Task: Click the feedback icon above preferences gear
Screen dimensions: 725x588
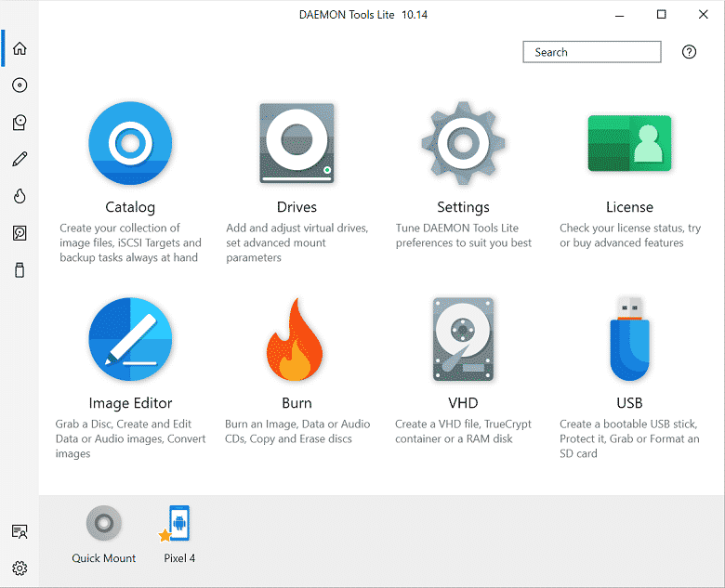Action: tap(20, 531)
